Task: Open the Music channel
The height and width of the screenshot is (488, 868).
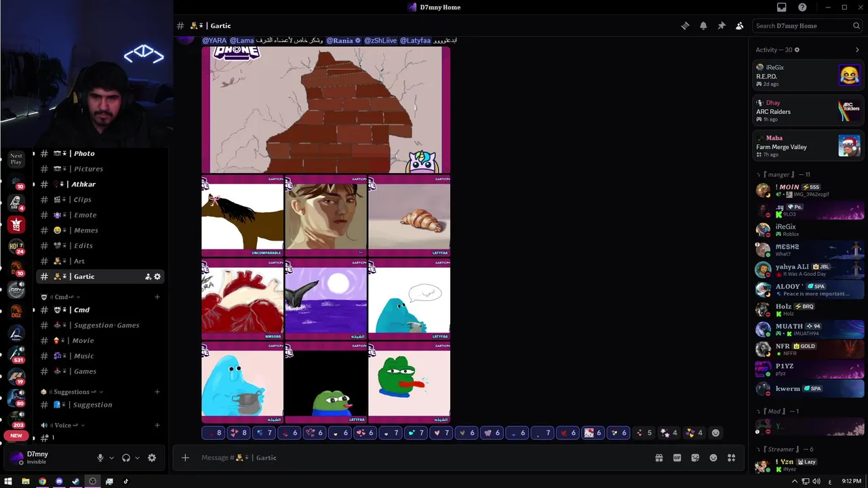Action: point(100,356)
